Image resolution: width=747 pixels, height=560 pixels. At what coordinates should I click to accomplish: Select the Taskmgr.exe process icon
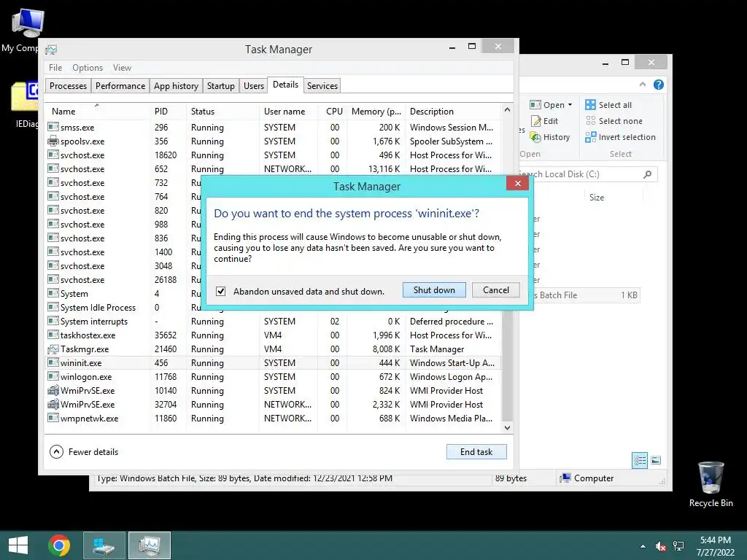pyautogui.click(x=53, y=349)
